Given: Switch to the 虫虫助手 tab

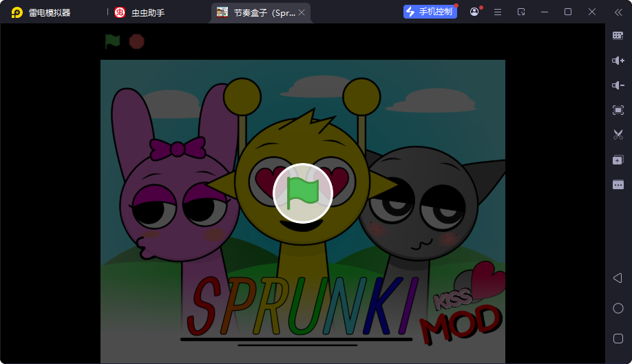Looking at the screenshot, I should point(140,12).
